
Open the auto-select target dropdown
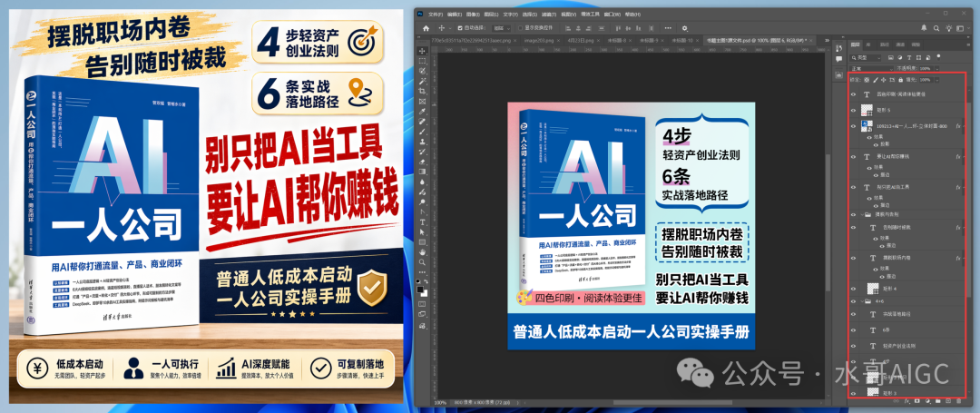coord(501,28)
